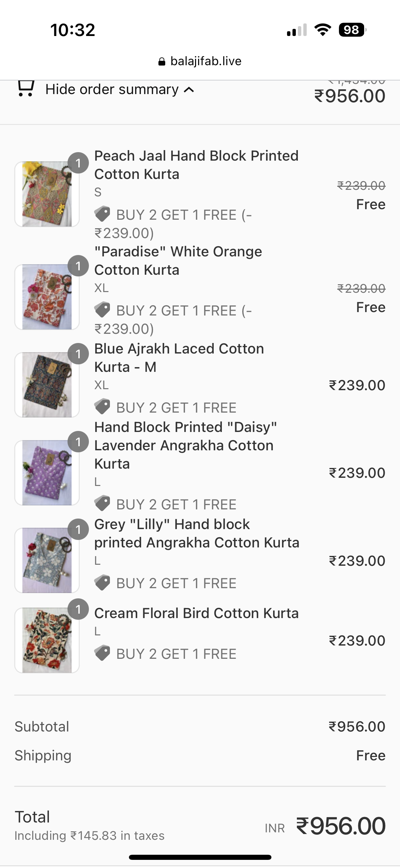
Task: Tap quantity badge on Peach Jaal Kurta
Action: [x=78, y=163]
